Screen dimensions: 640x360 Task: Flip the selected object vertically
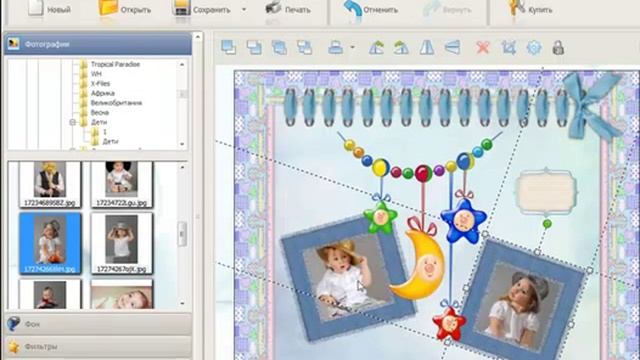(x=452, y=47)
